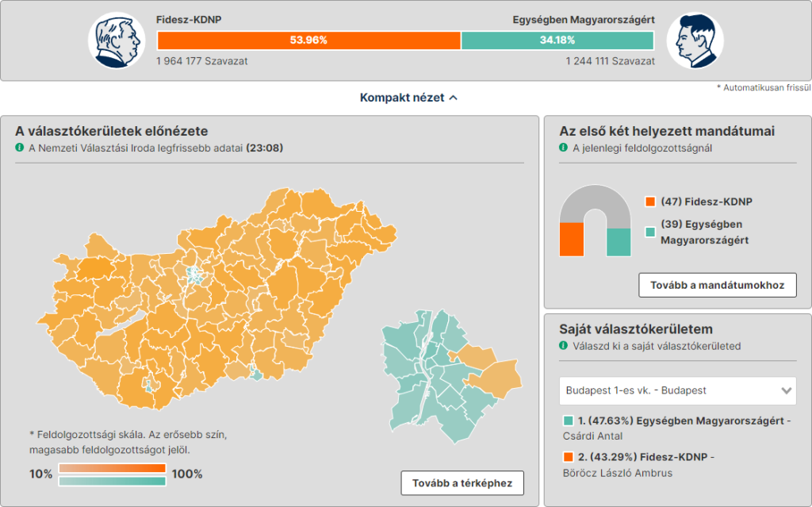Click the Automatikusan frissül note
The image size is (812, 507).
[764, 87]
